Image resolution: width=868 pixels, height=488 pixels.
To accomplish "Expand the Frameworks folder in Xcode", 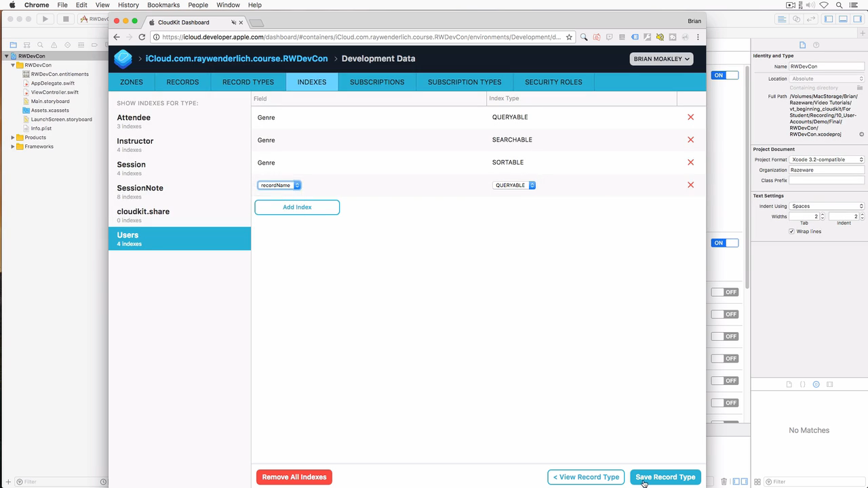I will coord(13,146).
